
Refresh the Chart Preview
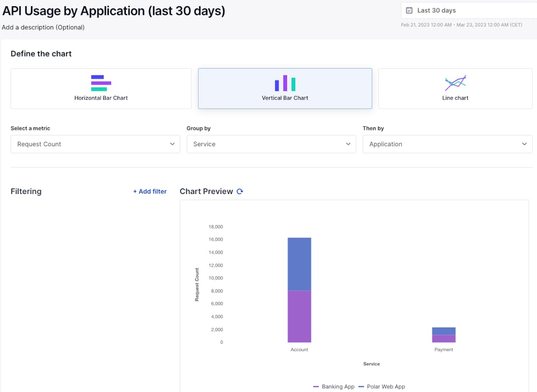pyautogui.click(x=240, y=192)
